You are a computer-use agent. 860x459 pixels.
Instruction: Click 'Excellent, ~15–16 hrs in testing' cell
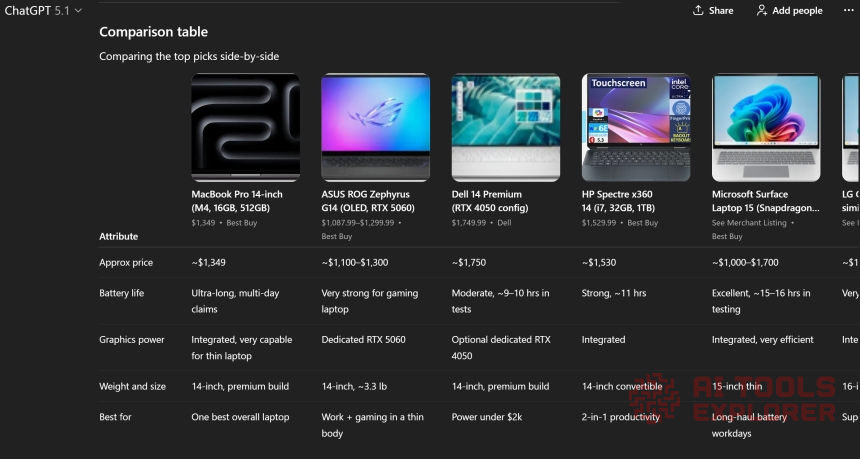coord(761,301)
